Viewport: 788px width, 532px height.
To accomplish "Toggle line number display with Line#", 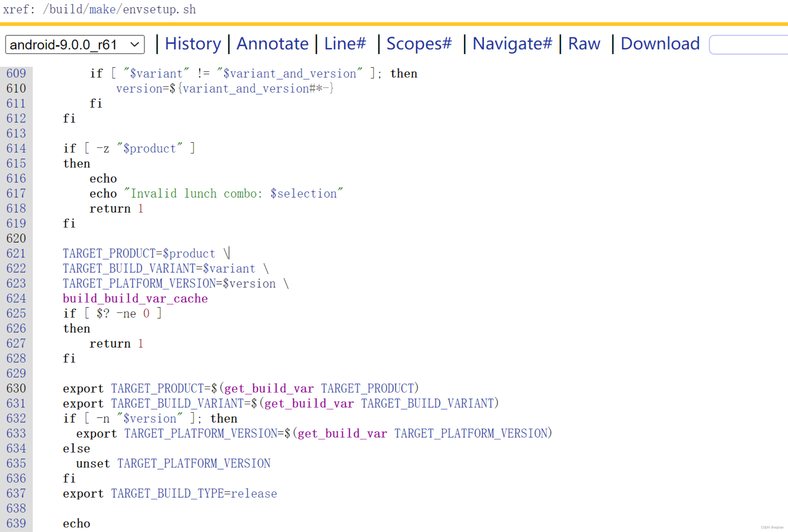I will click(345, 44).
